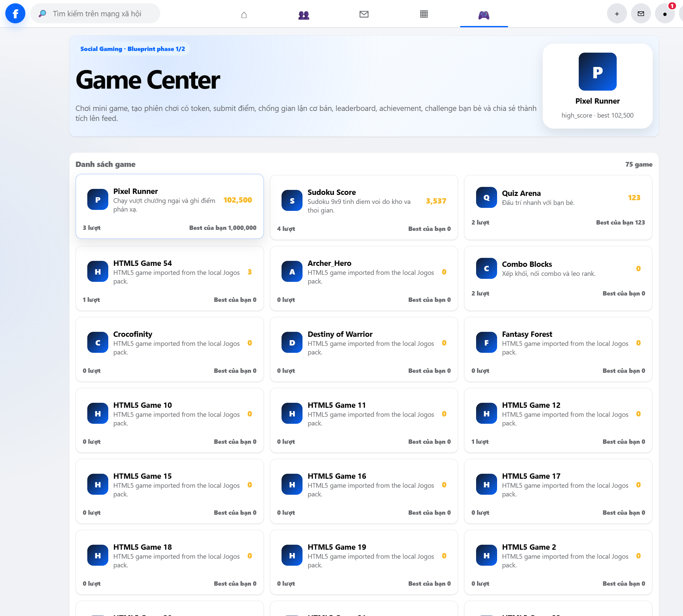The height and width of the screenshot is (616, 683).
Task: Click 'Best của bạn 1,000,000' text
Action: [222, 228]
